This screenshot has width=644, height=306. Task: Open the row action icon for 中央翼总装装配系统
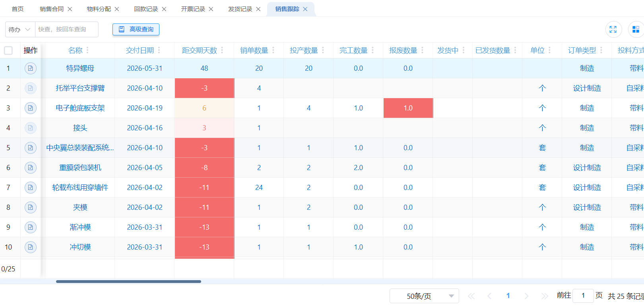(30, 148)
